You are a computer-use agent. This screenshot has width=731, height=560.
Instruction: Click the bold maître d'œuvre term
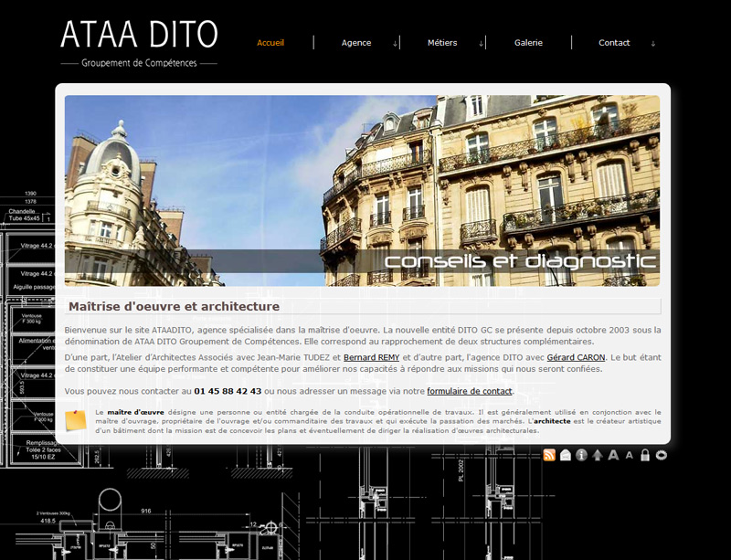pos(135,412)
